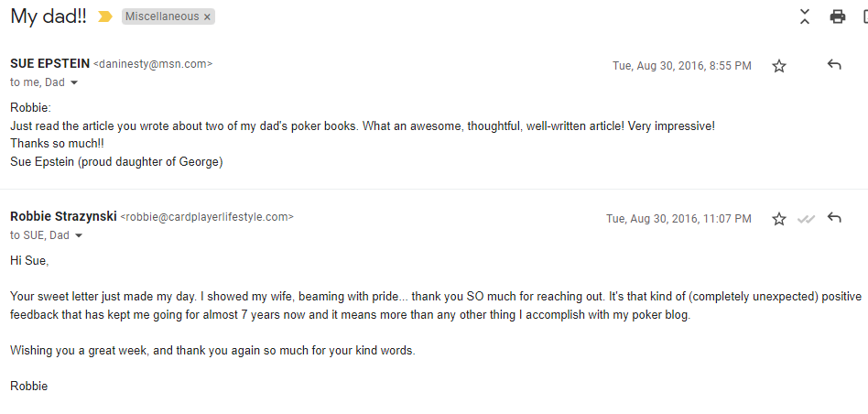Remove the Miscellaneous label with its x
This screenshot has width=868, height=414.
click(x=207, y=17)
